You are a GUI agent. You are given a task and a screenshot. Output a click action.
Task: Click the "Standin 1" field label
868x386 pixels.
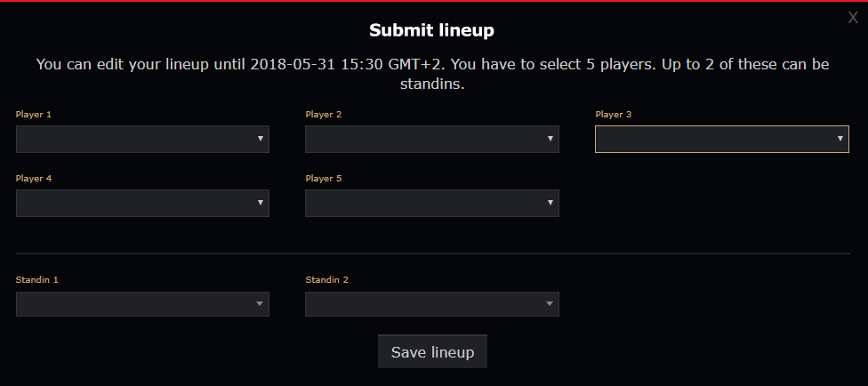(x=37, y=280)
